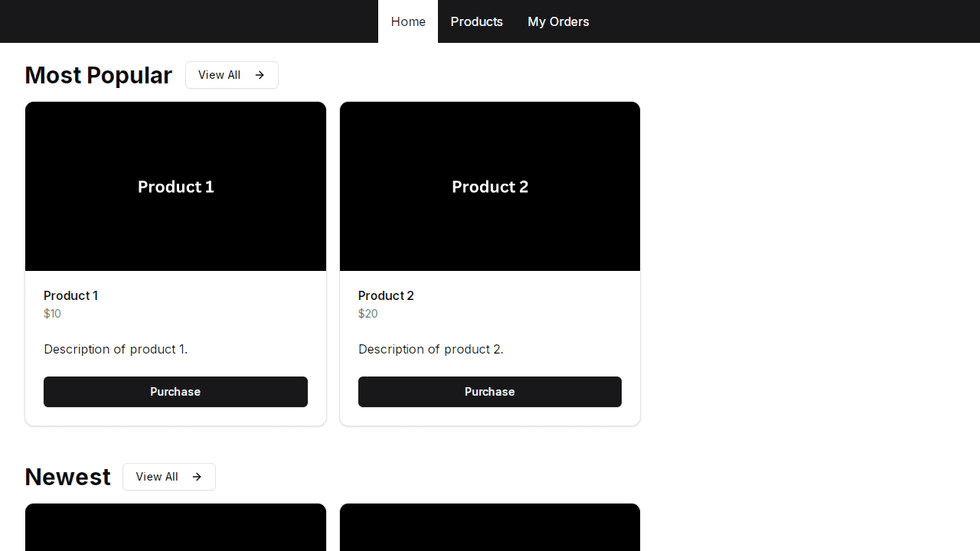Click the arrow icon next to Newest View All
The height and width of the screenshot is (551, 980).
[197, 477]
